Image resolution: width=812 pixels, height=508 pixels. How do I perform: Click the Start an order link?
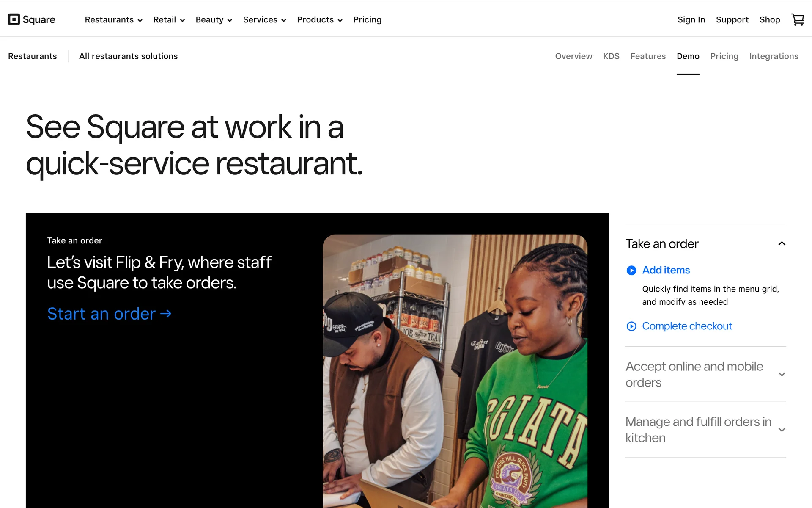109,314
